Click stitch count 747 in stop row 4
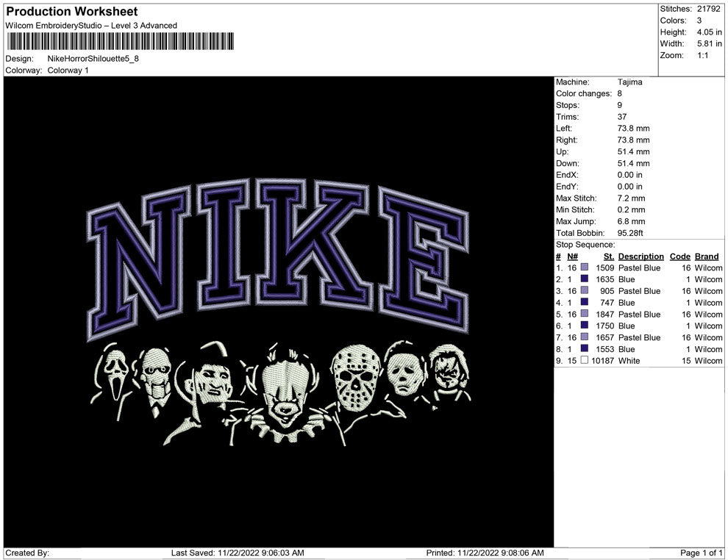Image resolution: width=728 pixels, height=560 pixels. pyautogui.click(x=607, y=303)
